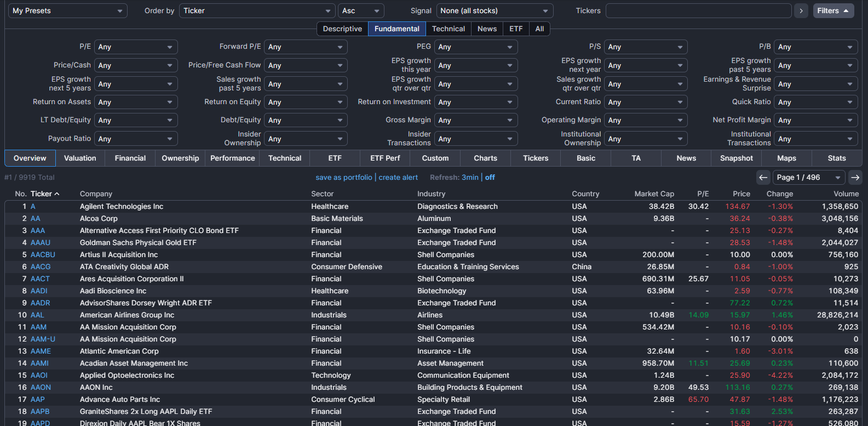Screen dimensions: 868x426
Task: Click Acadian Asset Management Inc row
Action: pos(433,363)
